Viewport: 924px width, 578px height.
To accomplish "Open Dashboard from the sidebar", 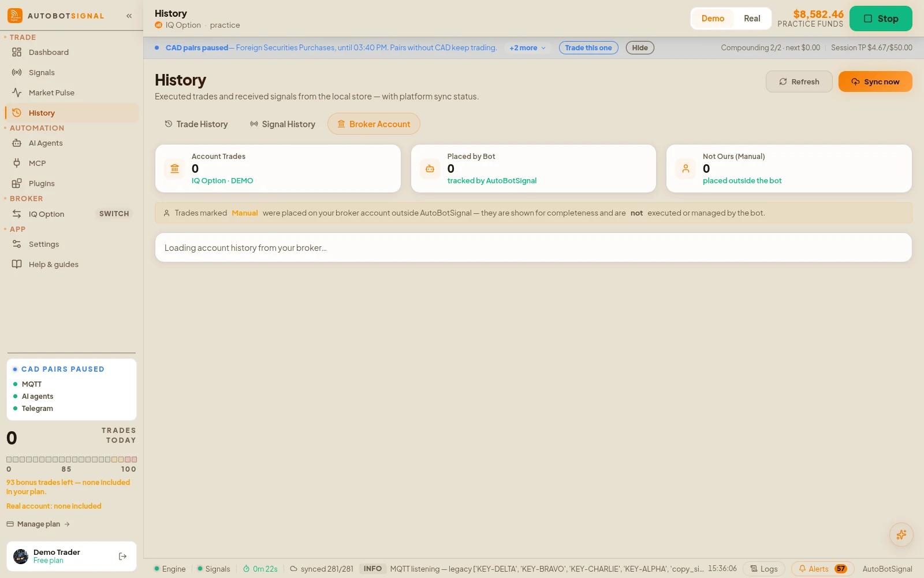I will tap(72, 52).
